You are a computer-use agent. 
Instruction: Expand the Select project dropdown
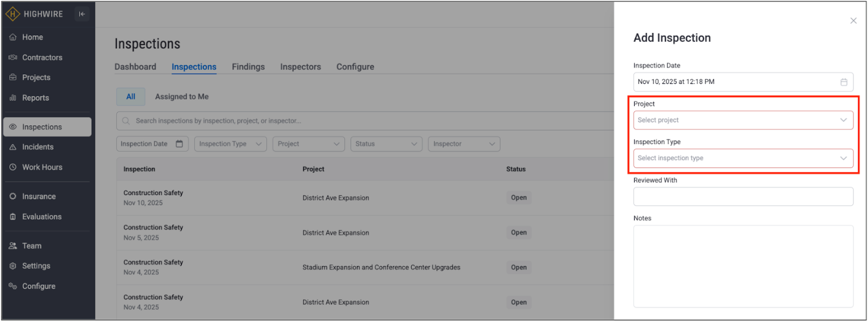[x=743, y=120]
